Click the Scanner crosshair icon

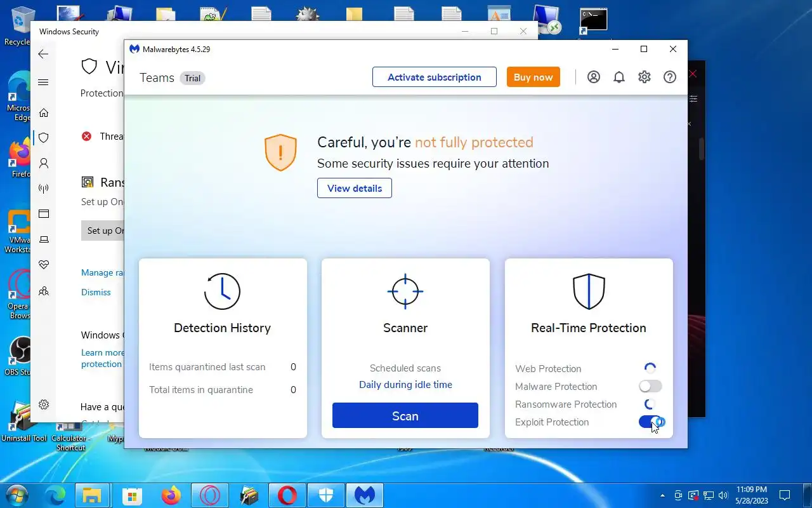(x=405, y=291)
